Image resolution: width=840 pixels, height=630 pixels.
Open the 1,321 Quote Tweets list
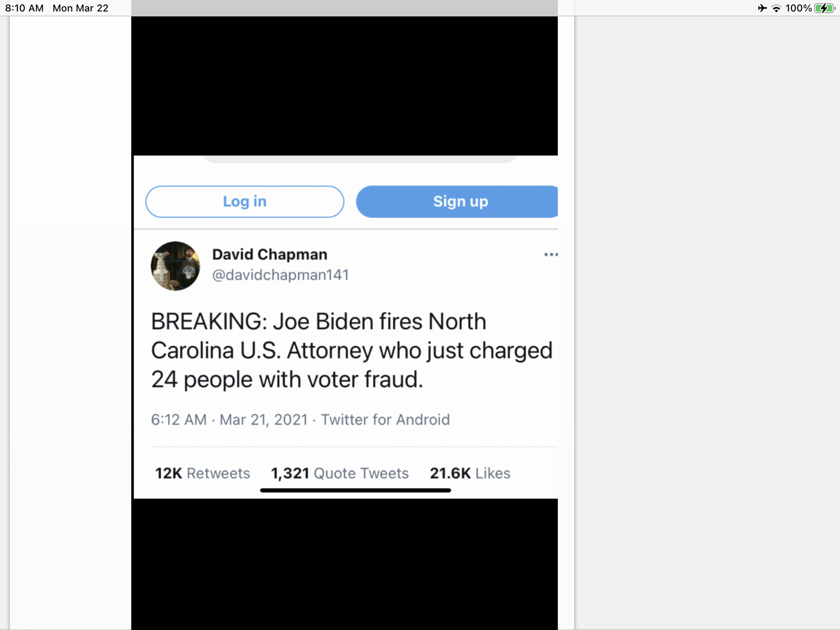(x=340, y=473)
